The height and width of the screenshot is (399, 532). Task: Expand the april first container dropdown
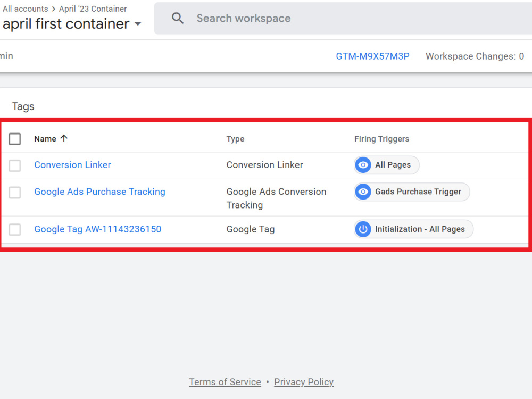pos(138,24)
